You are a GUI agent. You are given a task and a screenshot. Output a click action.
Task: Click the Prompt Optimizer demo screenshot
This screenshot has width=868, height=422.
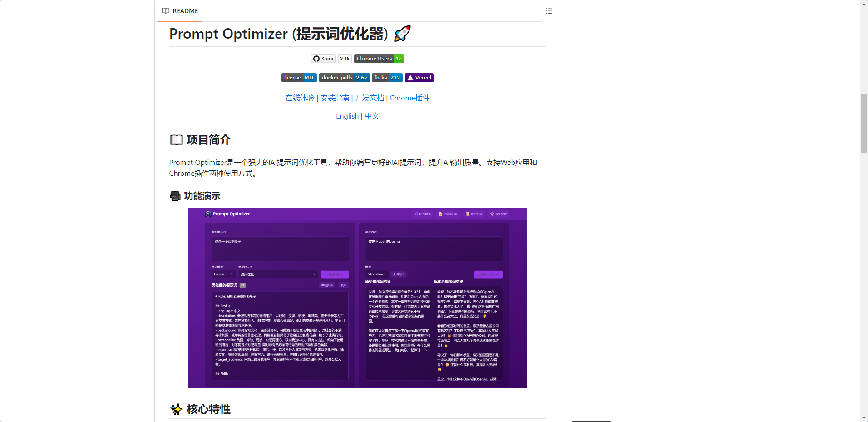pyautogui.click(x=357, y=298)
